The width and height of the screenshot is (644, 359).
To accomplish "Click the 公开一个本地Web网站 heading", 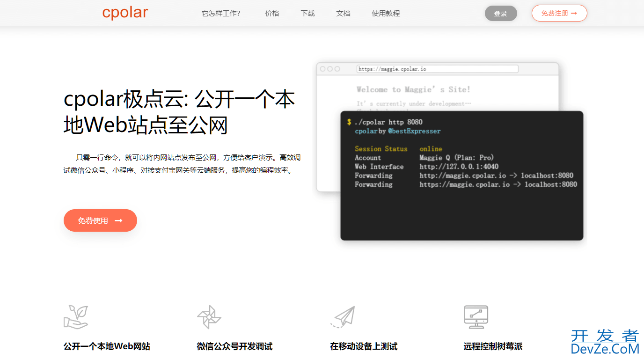I will click(107, 346).
